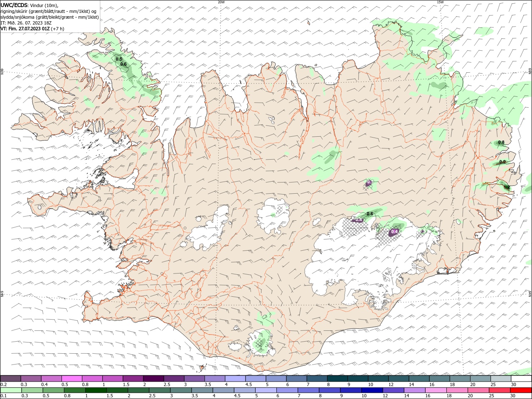
Task: Click the '15W' longitude label
Action: pos(440,2)
